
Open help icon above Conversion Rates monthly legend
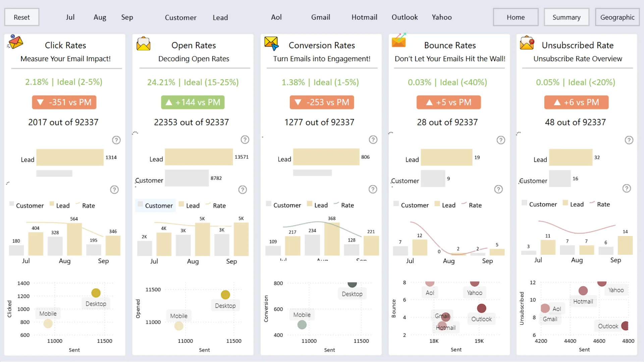[x=373, y=189]
